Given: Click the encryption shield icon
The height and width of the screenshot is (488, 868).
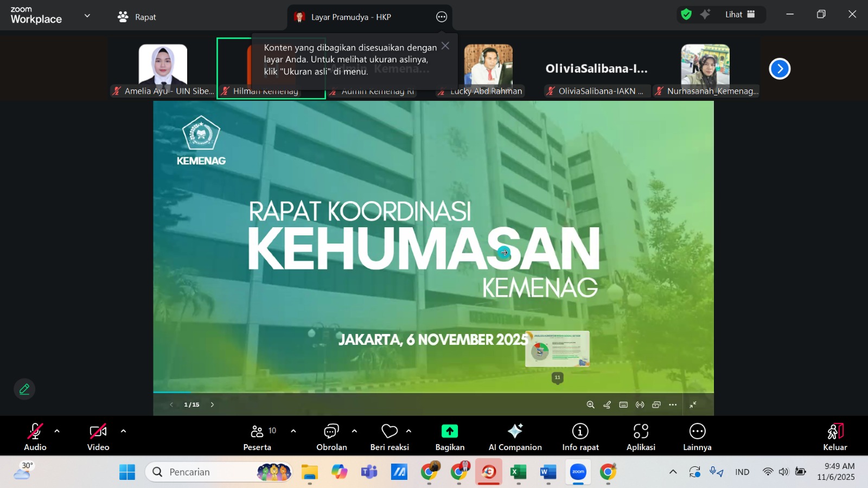Looking at the screenshot, I should tap(686, 15).
